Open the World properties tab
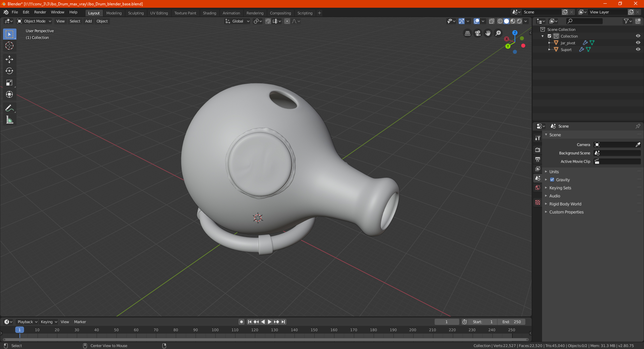Viewport: 644px width, 349px height. (538, 188)
